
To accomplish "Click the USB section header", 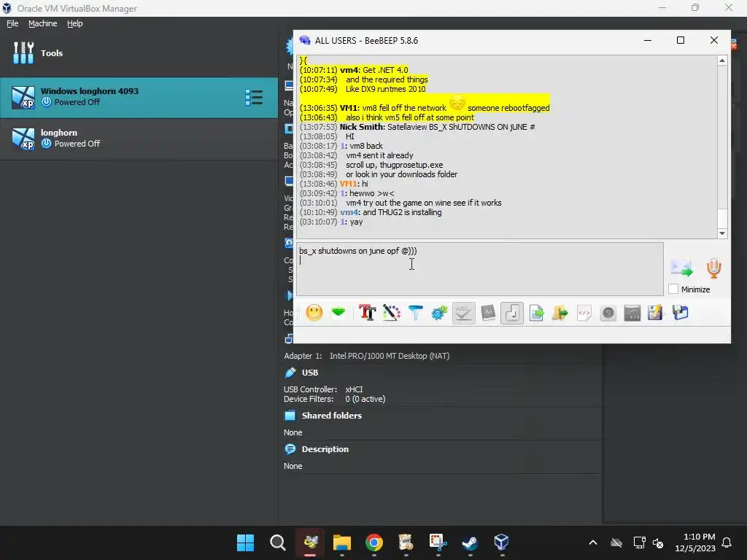I will 309,373.
